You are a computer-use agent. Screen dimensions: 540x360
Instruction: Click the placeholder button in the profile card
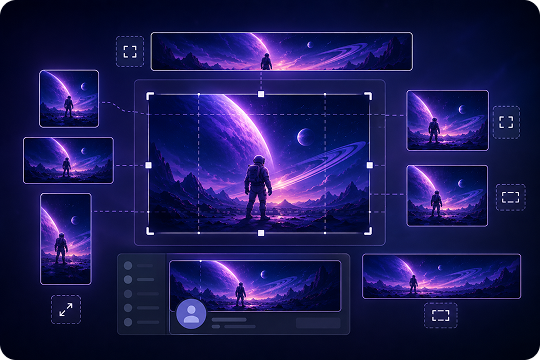click(318, 323)
